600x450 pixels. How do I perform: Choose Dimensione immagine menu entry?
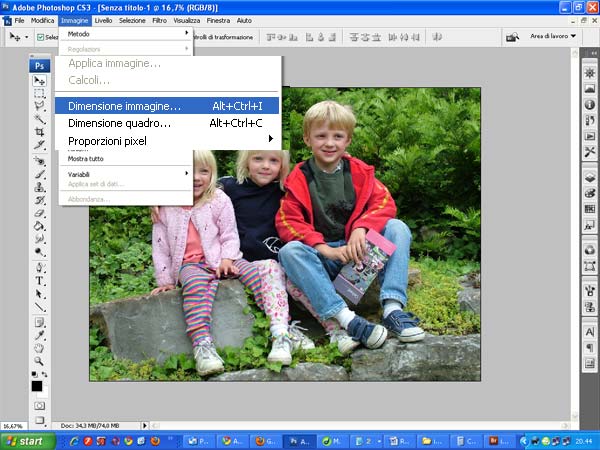point(167,106)
